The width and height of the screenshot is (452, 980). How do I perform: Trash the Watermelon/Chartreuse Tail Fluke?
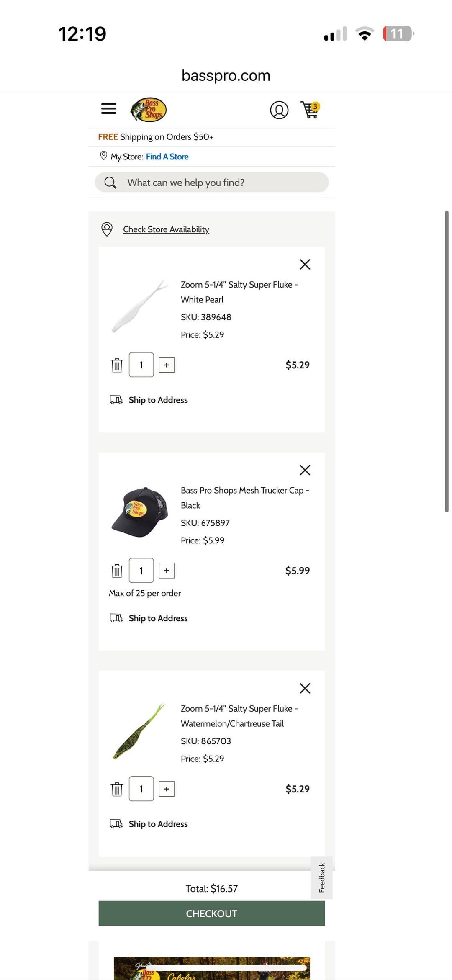pyautogui.click(x=117, y=789)
